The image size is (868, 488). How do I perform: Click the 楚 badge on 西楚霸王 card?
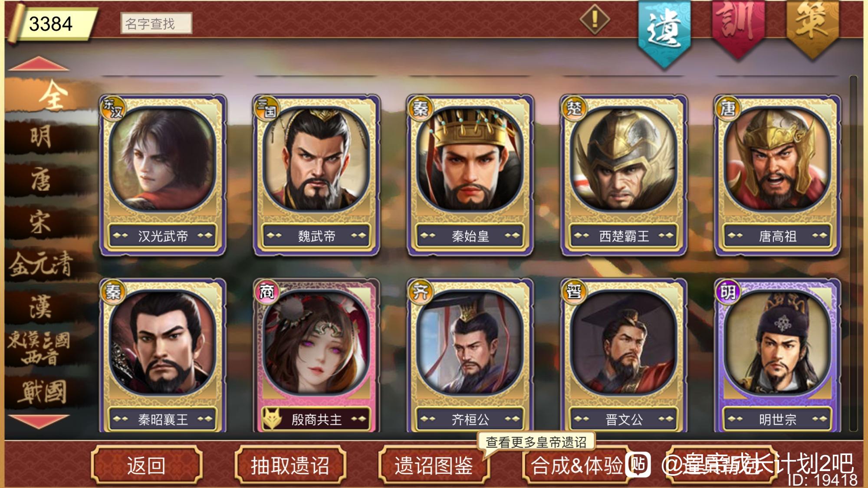pos(574,108)
